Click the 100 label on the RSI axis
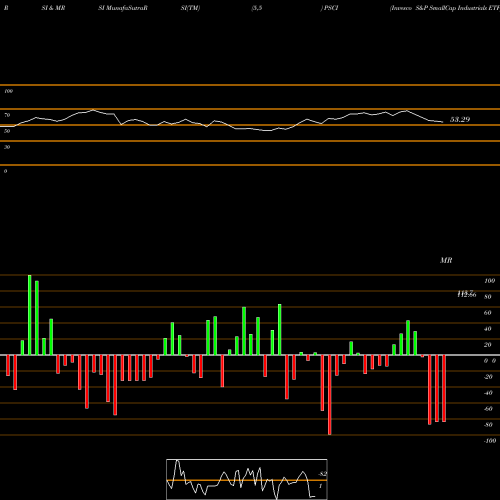Screen dimensions: 500x500 (8, 91)
